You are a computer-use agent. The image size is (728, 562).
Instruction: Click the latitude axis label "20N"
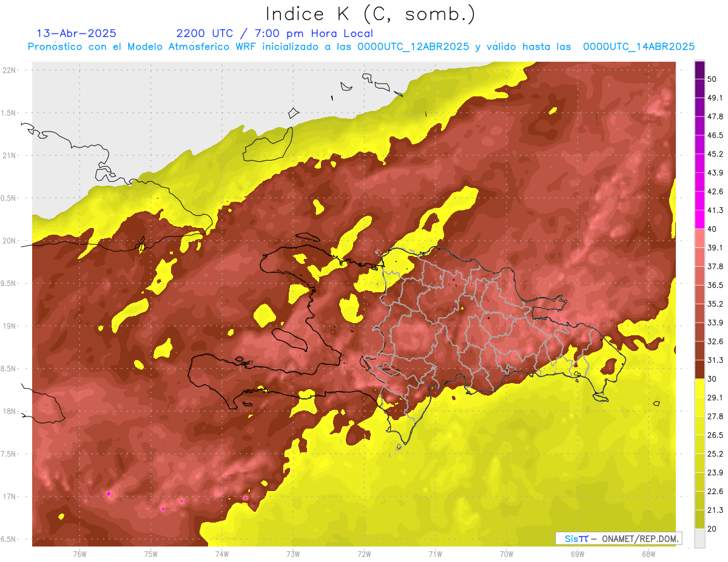(10, 241)
